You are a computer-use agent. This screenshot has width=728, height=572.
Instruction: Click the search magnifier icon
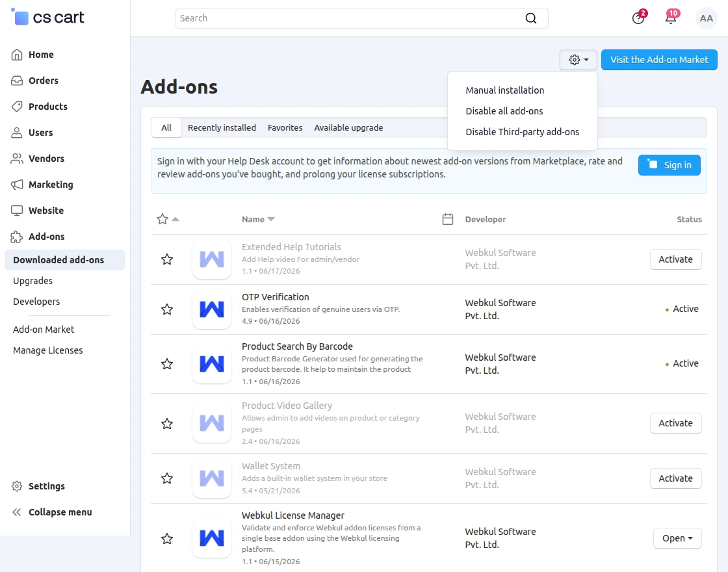tap(530, 18)
